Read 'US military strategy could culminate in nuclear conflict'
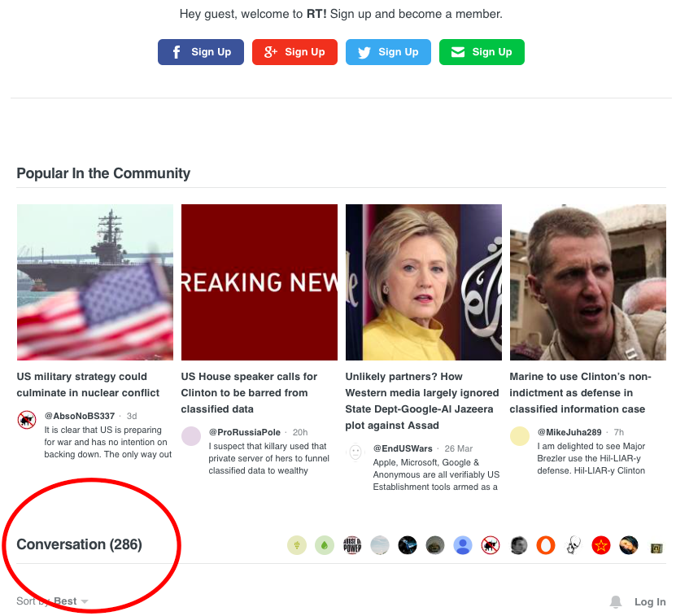 pos(88,385)
